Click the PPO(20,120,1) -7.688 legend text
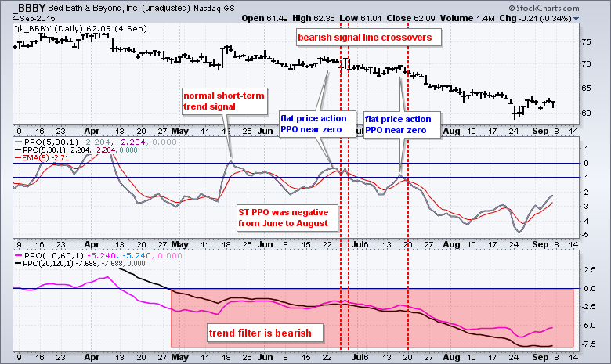This screenshot has width=611, height=364. pos(84,264)
